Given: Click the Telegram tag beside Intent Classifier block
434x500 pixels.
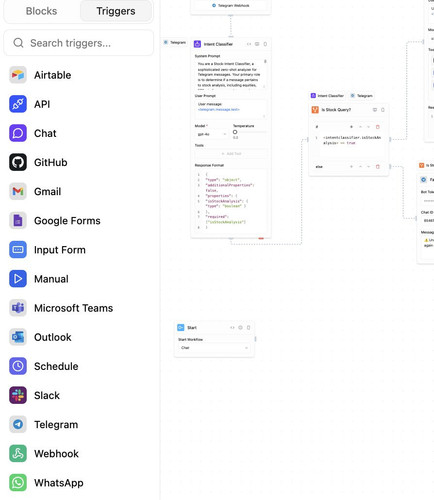Looking at the screenshot, I should 175,42.
